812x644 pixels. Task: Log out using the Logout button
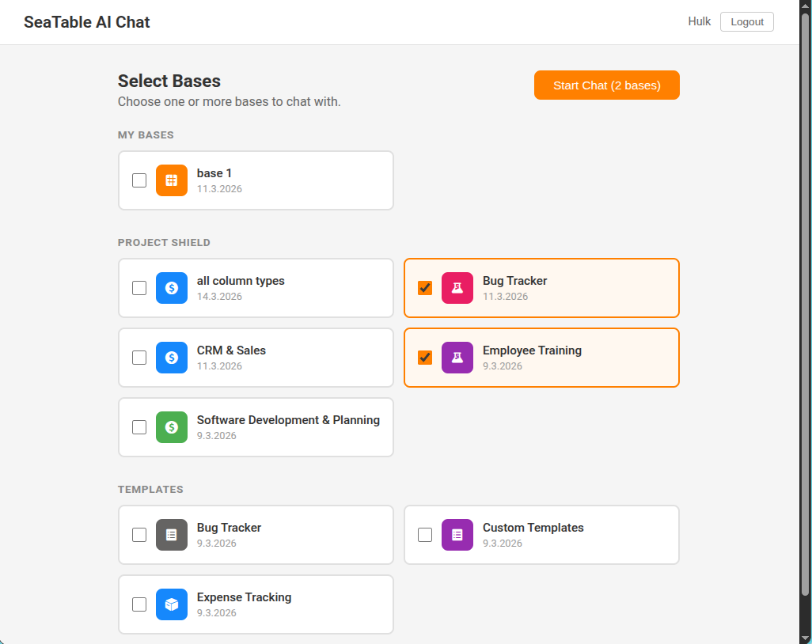(746, 22)
